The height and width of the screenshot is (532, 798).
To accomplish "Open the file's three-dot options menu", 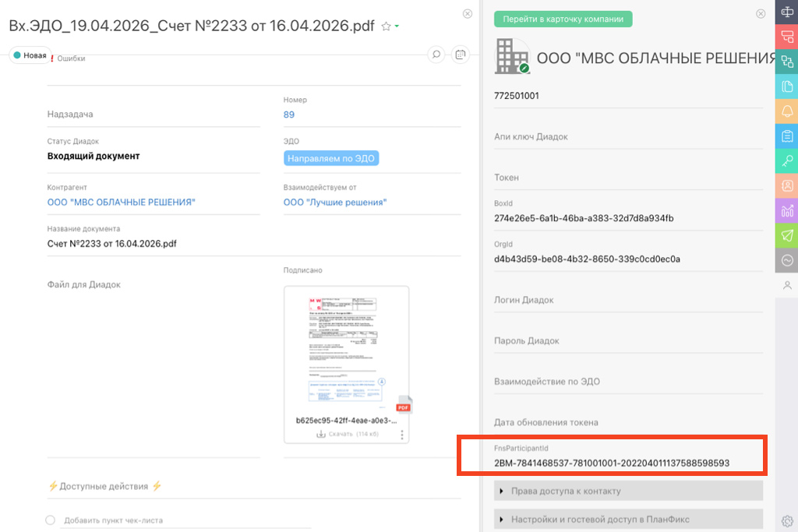I will point(402,435).
